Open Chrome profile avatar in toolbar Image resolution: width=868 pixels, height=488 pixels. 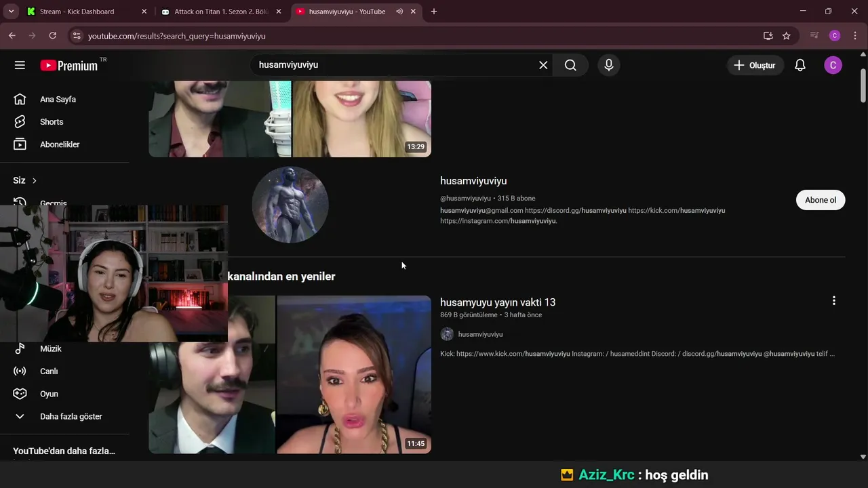coord(835,36)
